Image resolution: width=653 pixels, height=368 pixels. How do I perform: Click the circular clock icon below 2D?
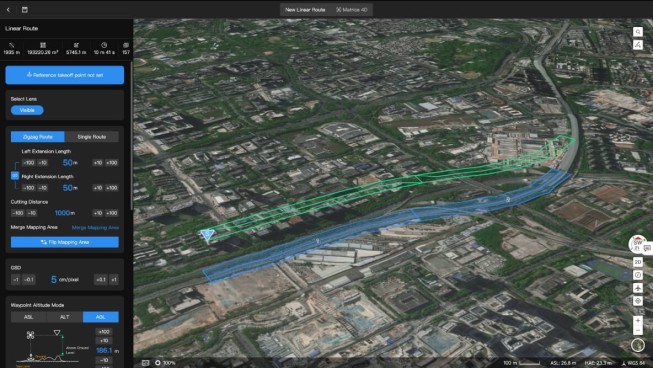pos(638,275)
